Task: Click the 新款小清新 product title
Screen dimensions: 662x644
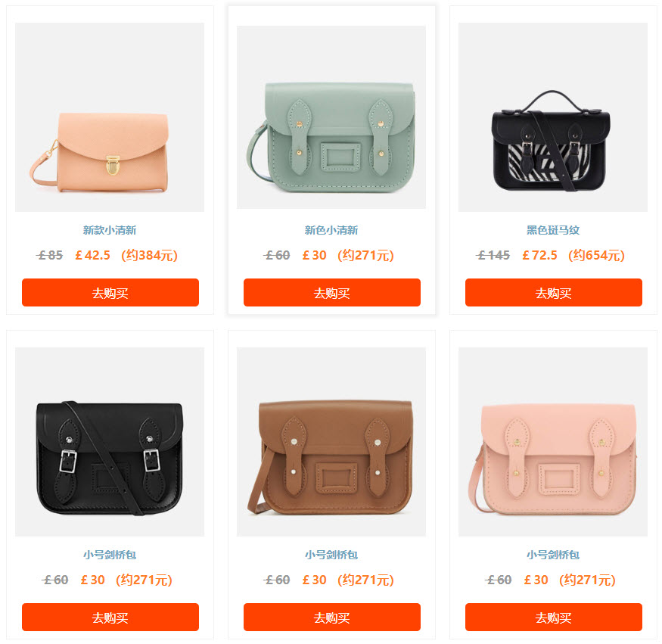Action: point(110,230)
